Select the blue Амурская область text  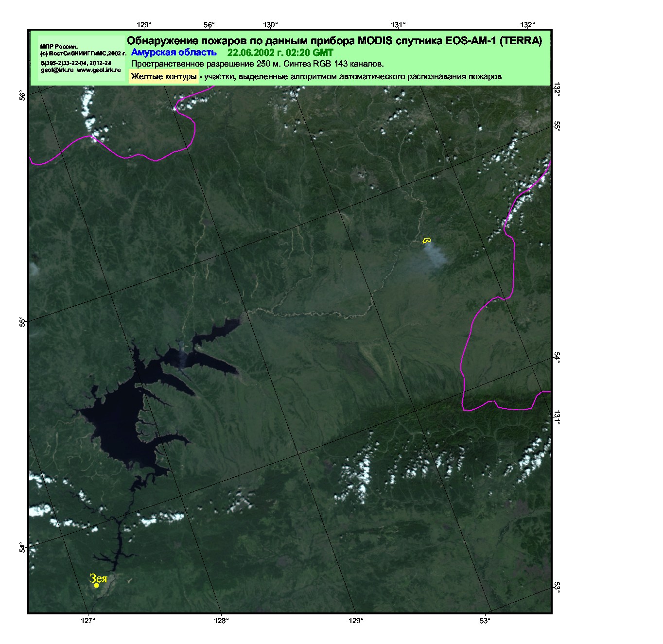(x=174, y=52)
